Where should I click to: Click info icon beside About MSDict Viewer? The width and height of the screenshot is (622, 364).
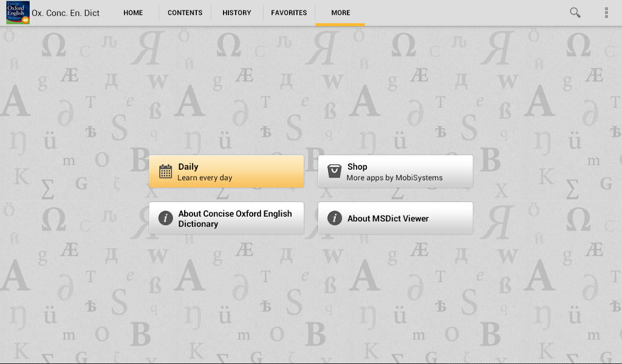[x=335, y=218]
